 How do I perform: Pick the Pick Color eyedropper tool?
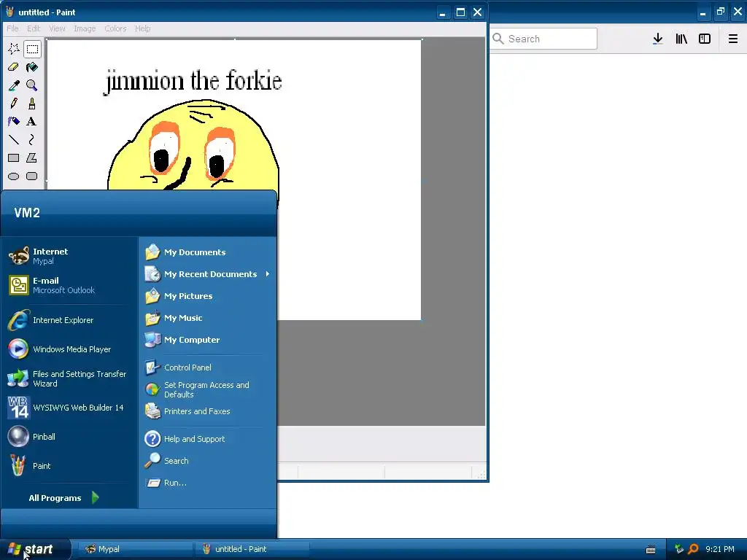click(x=13, y=85)
